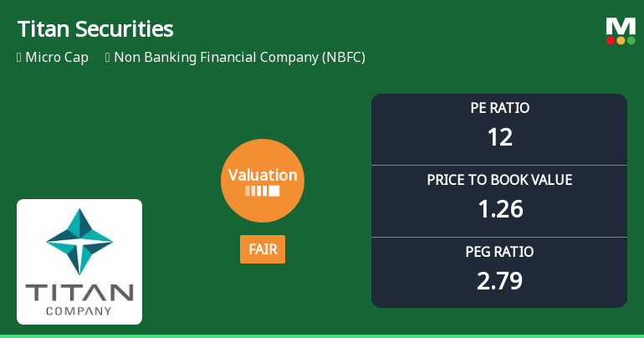
Task: Click the Titan star emblem in logo
Action: pyautogui.click(x=79, y=242)
